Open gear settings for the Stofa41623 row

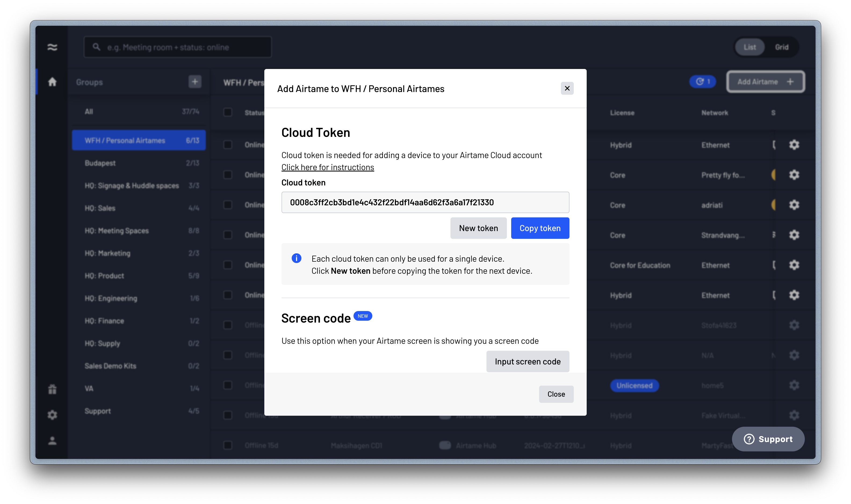(794, 325)
